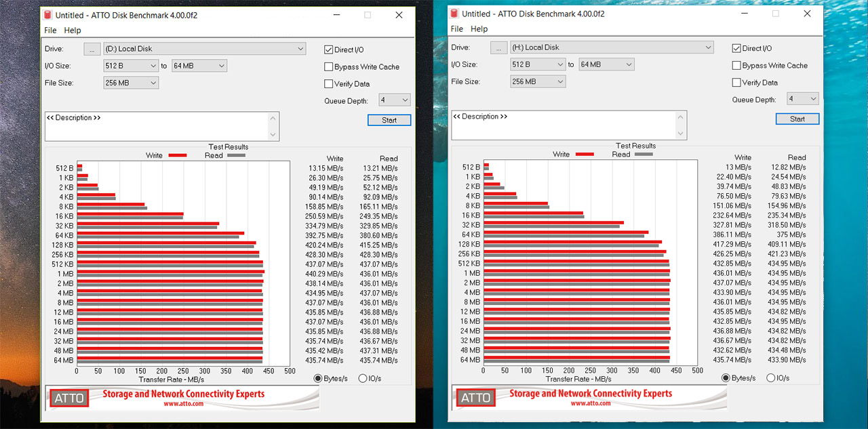Click gray Read legend swatch in left window
The height and width of the screenshot is (429, 868).
click(236, 156)
